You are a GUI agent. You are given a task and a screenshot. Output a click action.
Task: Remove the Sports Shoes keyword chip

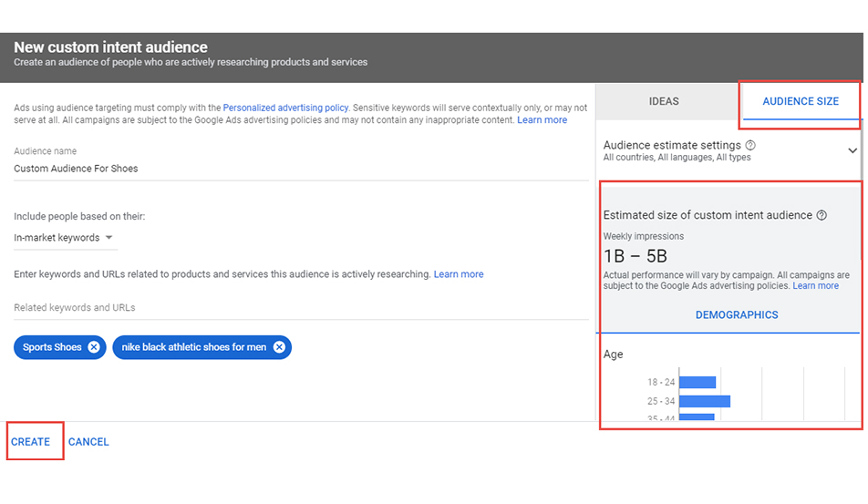[x=94, y=347]
